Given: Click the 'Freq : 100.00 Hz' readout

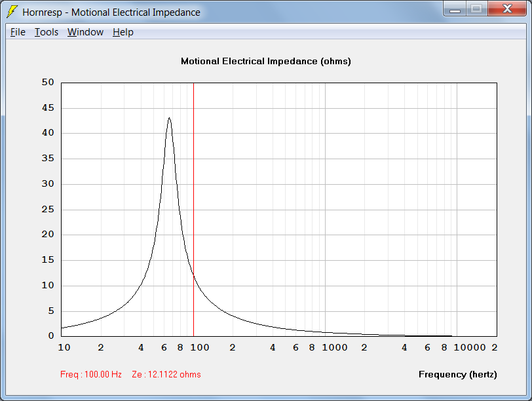Looking at the screenshot, I should [91, 375].
